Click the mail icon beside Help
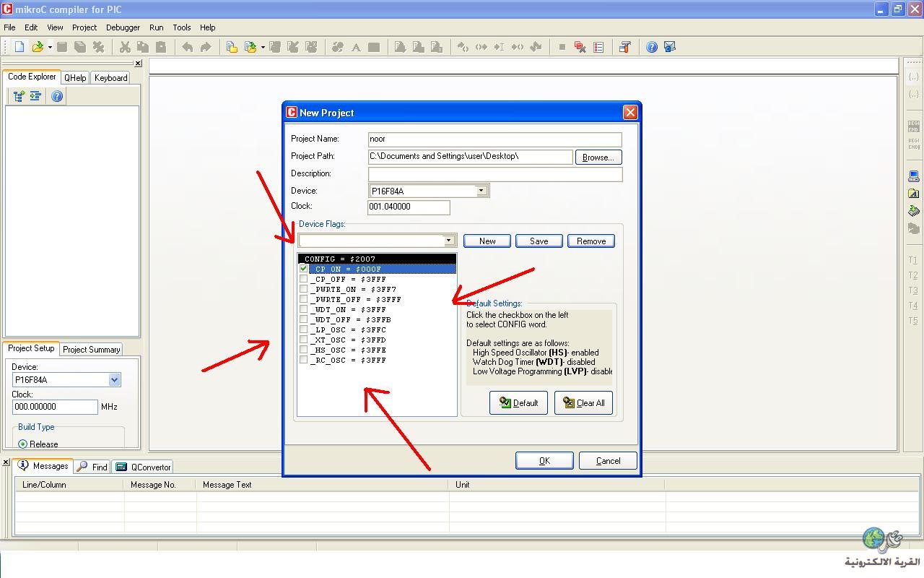Screen dimensions: 924x578 tap(669, 47)
